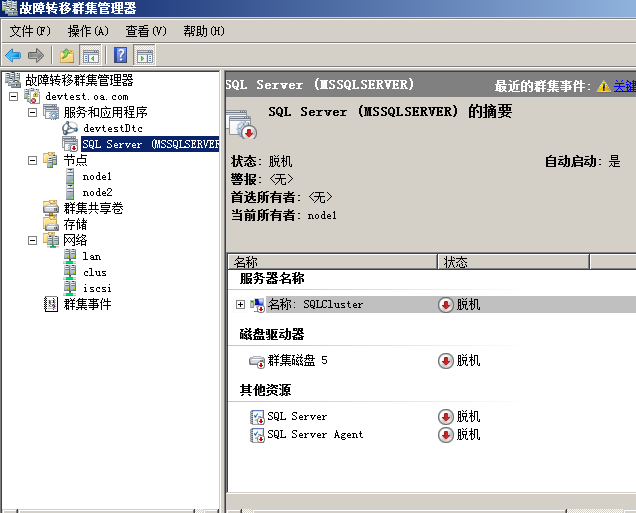Viewport: 636px width, 513px height.
Task: Click the SQL Server (MSSQLSERVER) tree icon
Action: (x=70, y=144)
